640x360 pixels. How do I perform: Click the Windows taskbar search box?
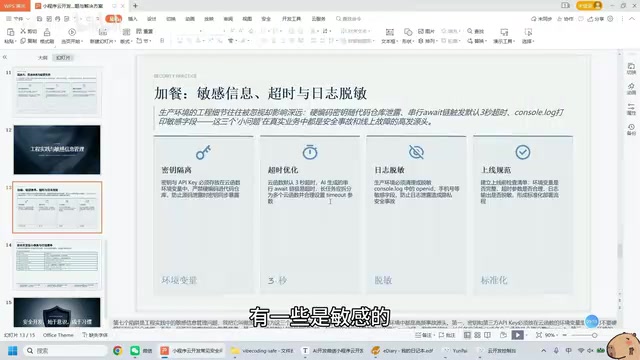coord(65,351)
